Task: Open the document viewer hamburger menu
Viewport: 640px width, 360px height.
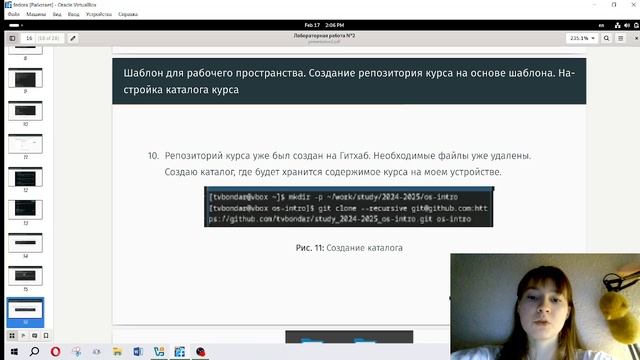Action: pos(620,38)
